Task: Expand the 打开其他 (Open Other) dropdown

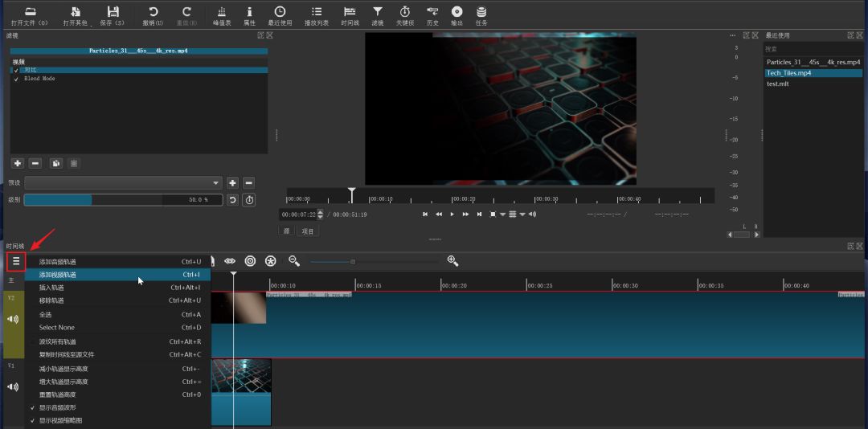Action: 76,14
